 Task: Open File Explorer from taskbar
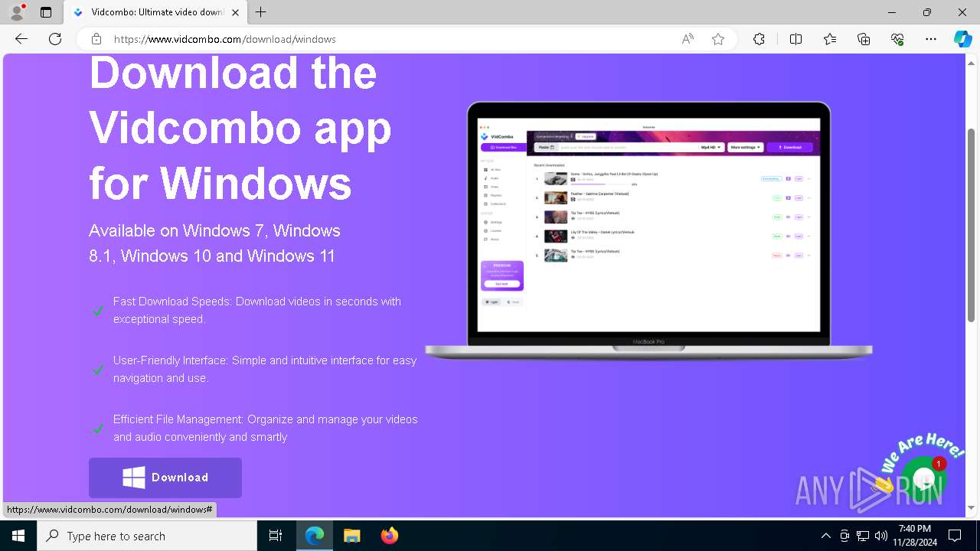[351, 536]
